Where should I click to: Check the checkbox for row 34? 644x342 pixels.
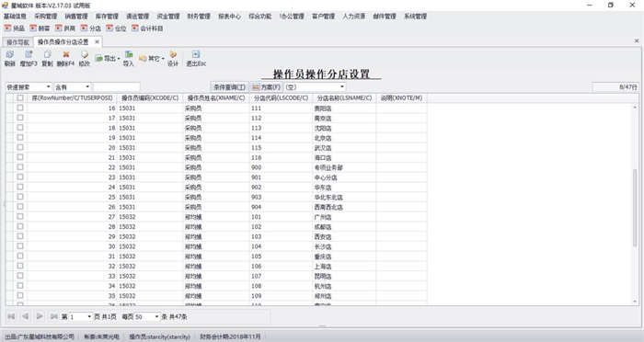(19, 286)
